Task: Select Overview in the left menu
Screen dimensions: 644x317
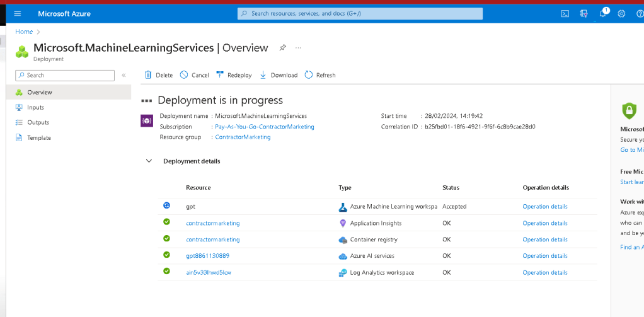Action: click(x=69, y=93)
